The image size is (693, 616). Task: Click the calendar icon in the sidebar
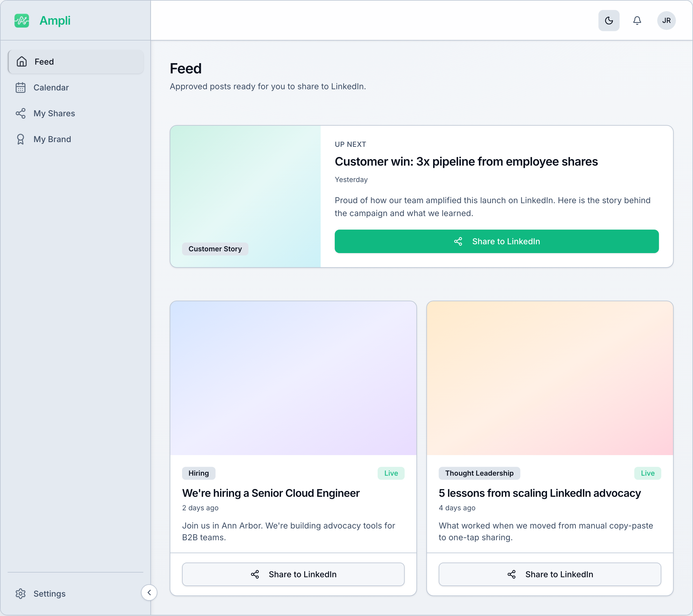pos(21,87)
